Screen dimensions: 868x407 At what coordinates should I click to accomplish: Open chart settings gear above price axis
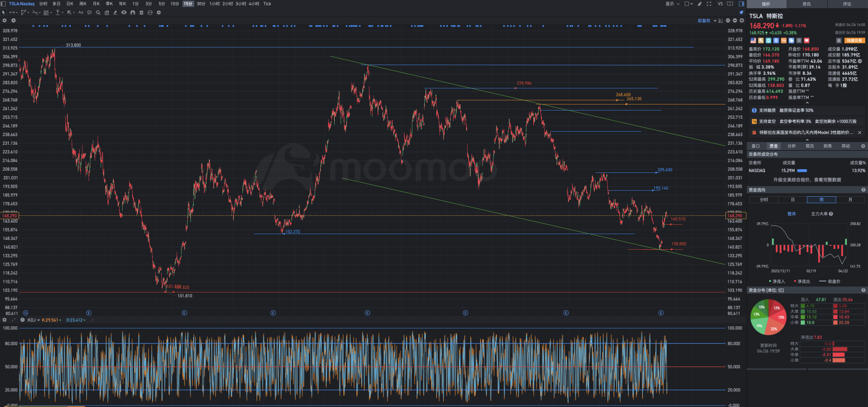click(x=5, y=21)
